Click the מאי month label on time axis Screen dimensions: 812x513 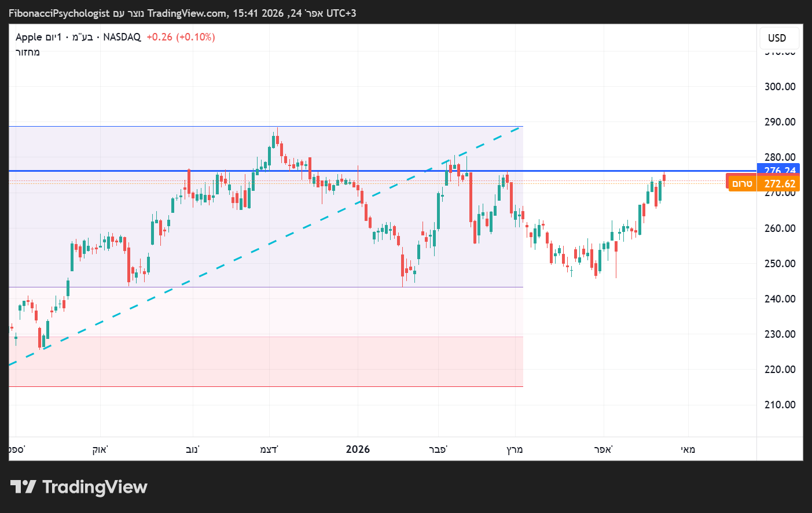[x=688, y=449]
